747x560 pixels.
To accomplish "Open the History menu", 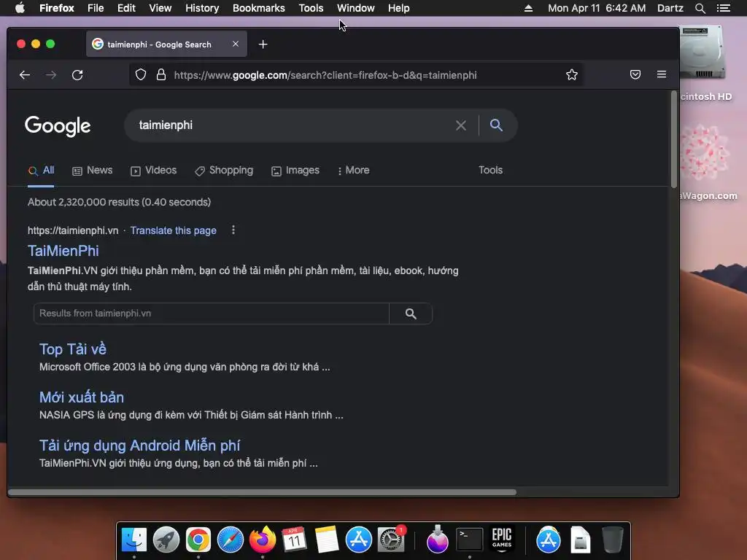I will coord(202,8).
